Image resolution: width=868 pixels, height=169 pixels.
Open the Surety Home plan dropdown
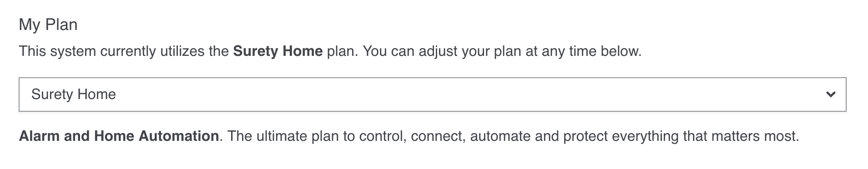(x=432, y=94)
